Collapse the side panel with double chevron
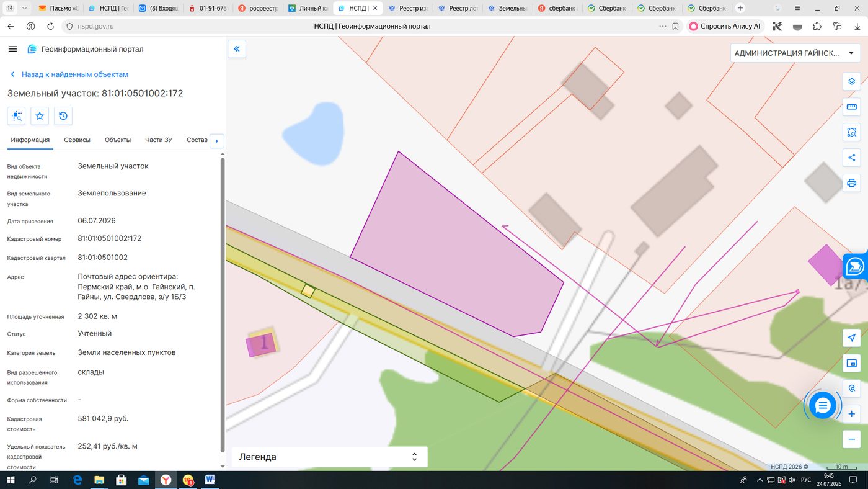 pos(237,49)
